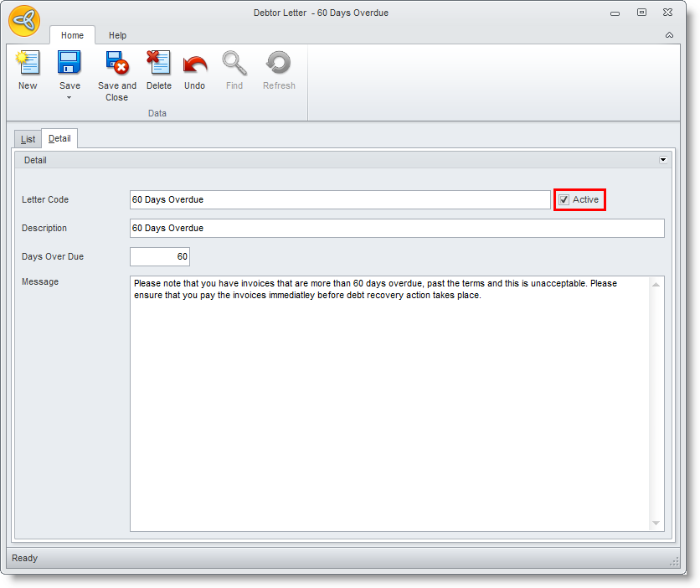Open the application orb menu
The width and height of the screenshot is (700, 588).
click(24, 22)
